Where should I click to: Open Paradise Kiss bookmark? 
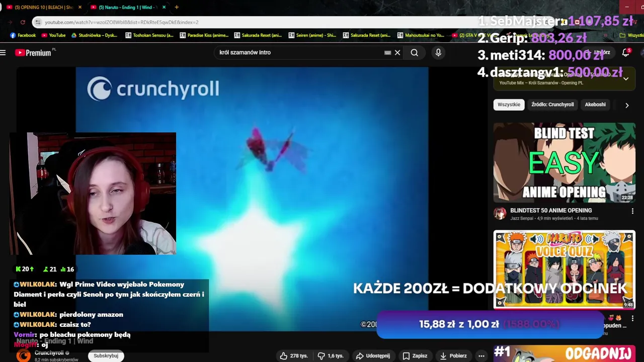tap(204, 35)
